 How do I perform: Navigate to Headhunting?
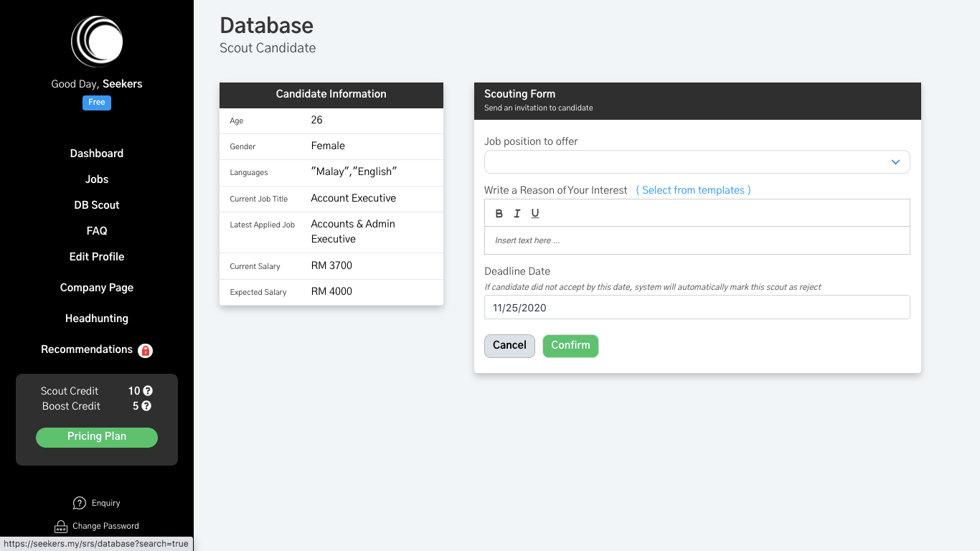[97, 319]
